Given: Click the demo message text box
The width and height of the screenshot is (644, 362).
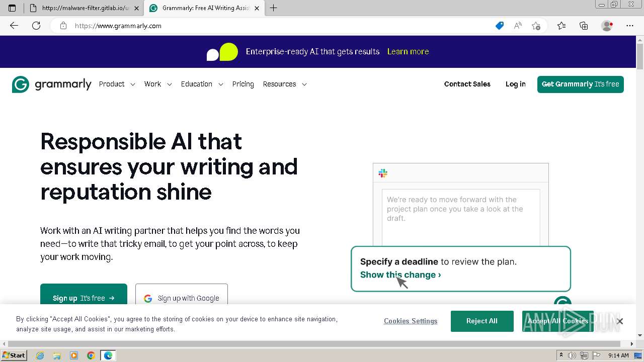Looking at the screenshot, I should [x=461, y=217].
